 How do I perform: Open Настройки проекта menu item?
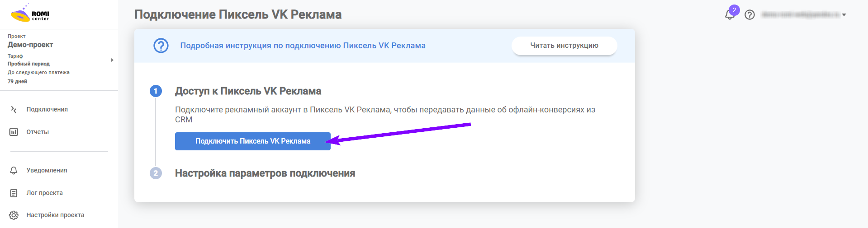click(x=55, y=215)
